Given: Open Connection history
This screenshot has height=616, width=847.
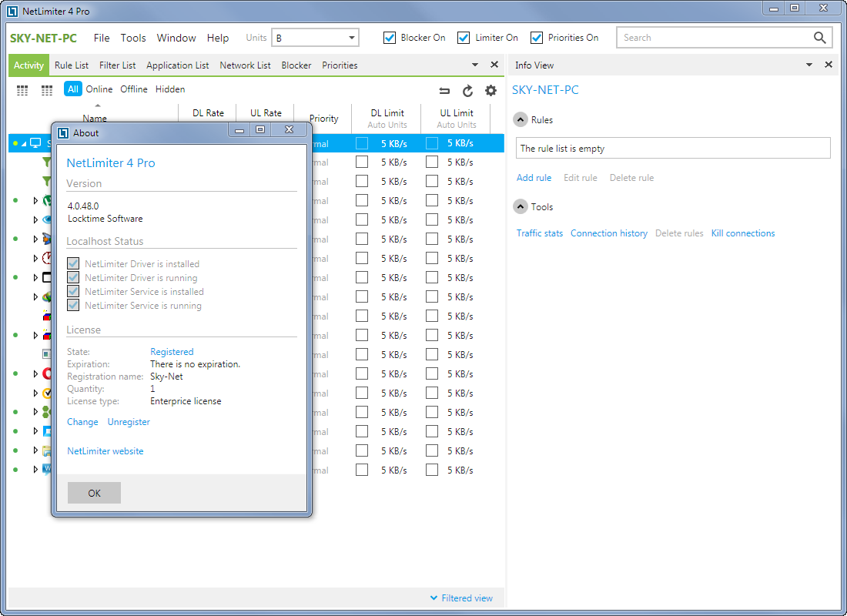Looking at the screenshot, I should point(609,233).
